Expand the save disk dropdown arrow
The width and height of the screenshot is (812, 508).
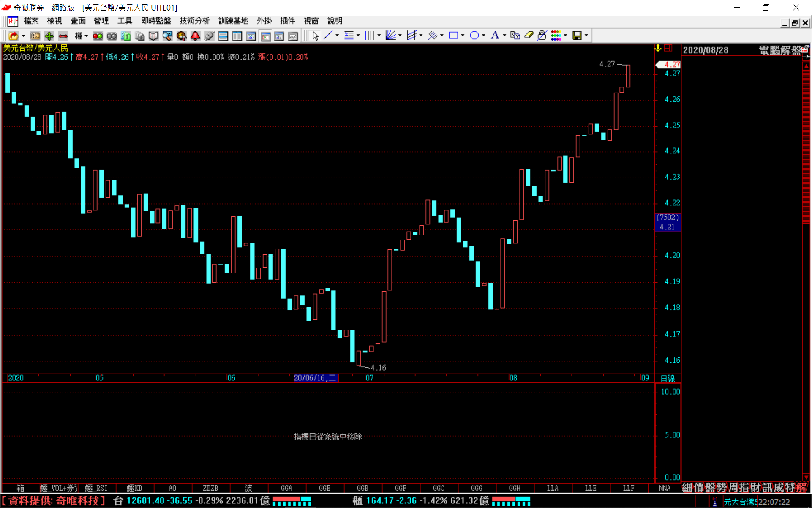586,36
